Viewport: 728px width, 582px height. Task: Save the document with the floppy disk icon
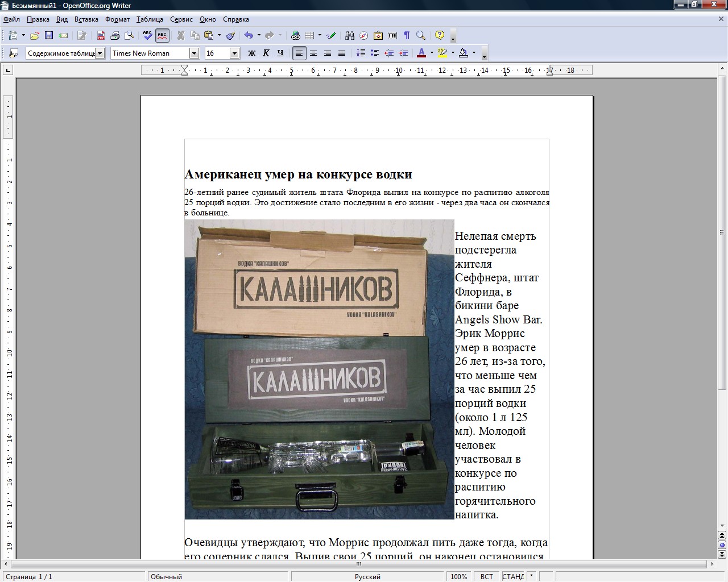coord(49,35)
